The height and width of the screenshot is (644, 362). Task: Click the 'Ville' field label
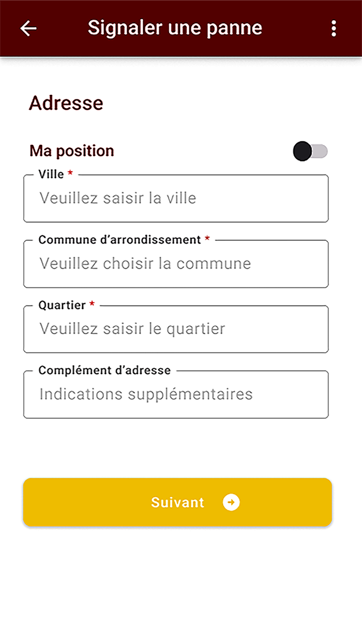tap(51, 174)
